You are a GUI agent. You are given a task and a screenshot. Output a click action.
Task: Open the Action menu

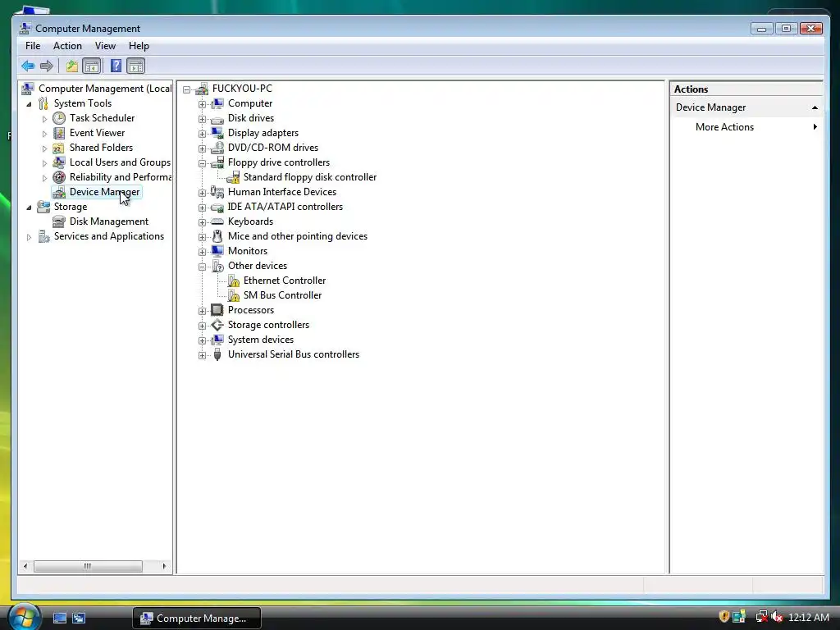pos(67,46)
